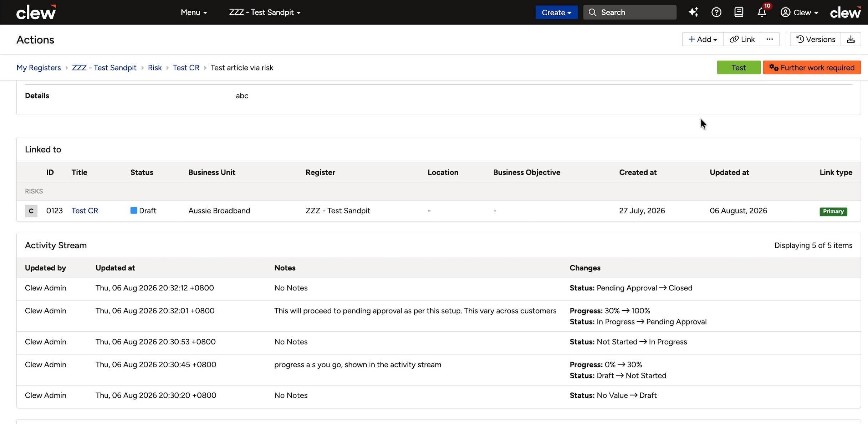Open the Create dropdown button
Image resolution: width=868 pixels, height=424 pixels.
click(556, 12)
